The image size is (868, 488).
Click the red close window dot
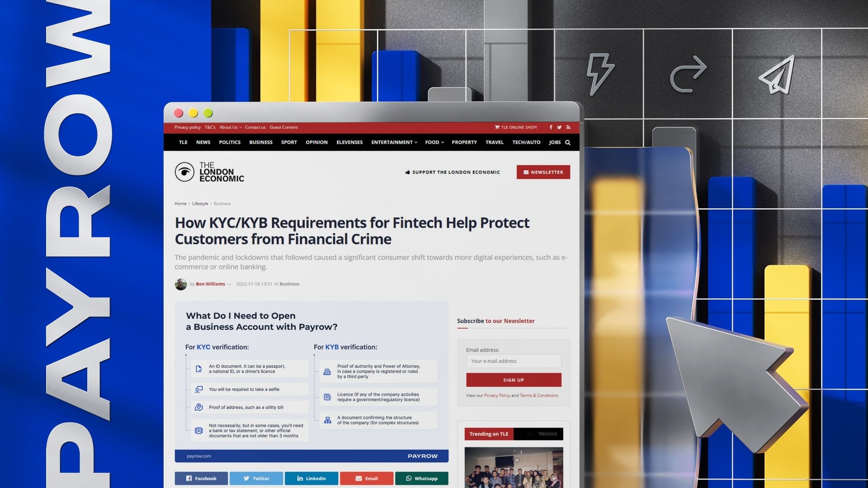coord(179,113)
